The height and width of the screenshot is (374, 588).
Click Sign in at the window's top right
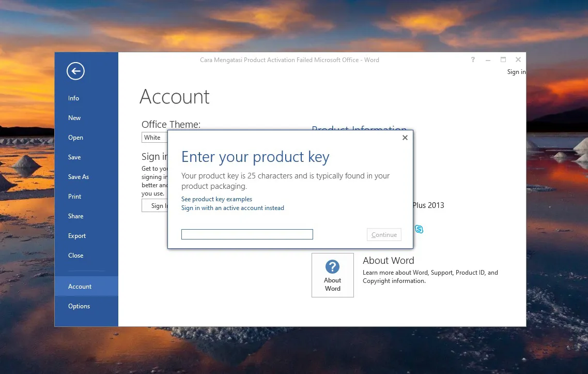point(516,72)
